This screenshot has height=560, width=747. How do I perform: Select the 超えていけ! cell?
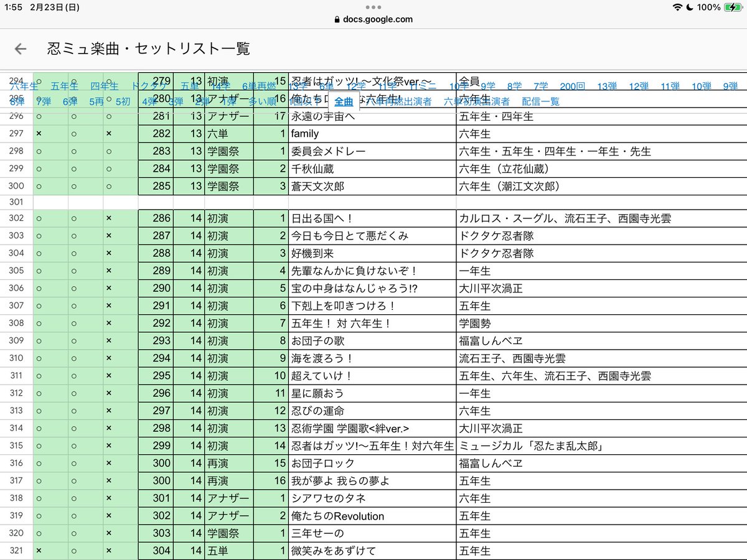(372, 376)
